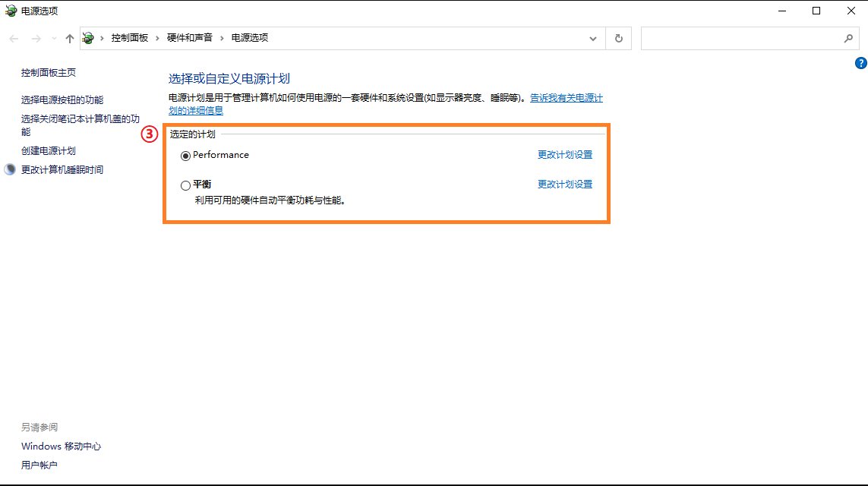Open Windows 移动中心 link
This screenshot has width=868, height=486.
(61, 446)
